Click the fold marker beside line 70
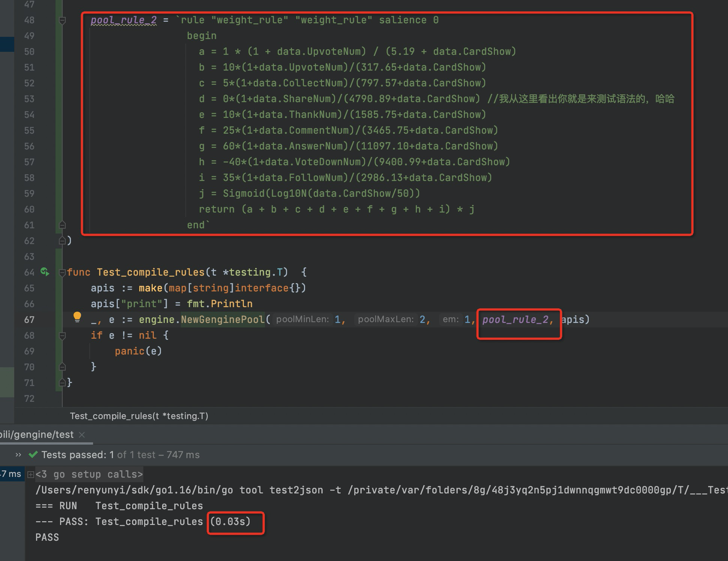 62,367
